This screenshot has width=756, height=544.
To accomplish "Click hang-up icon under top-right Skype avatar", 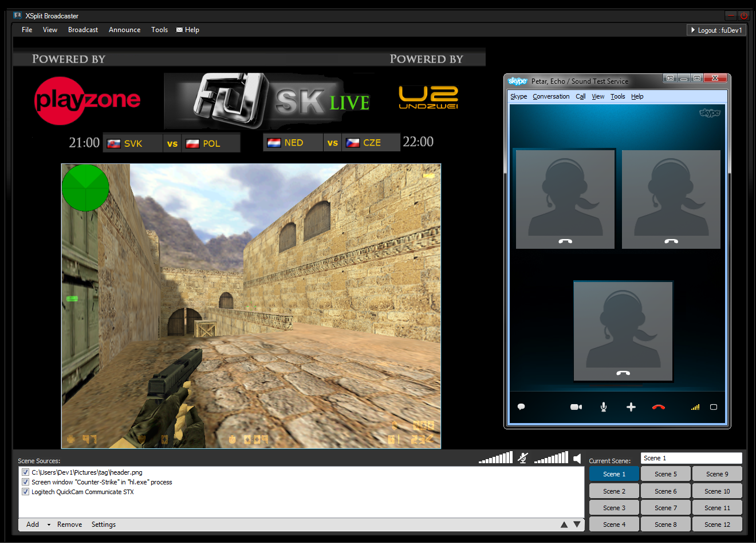I will pyautogui.click(x=671, y=241).
